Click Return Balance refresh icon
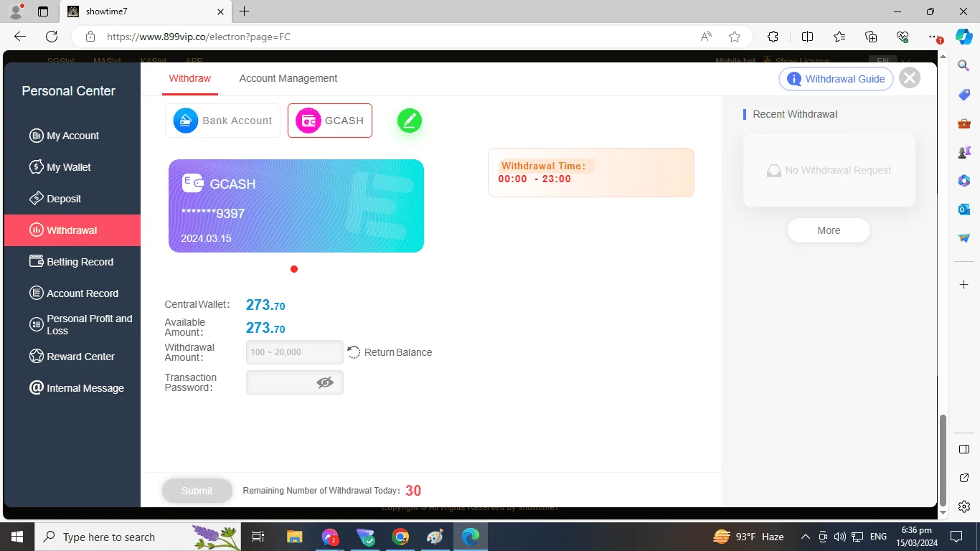Screen dimensions: 980x551 354,352
